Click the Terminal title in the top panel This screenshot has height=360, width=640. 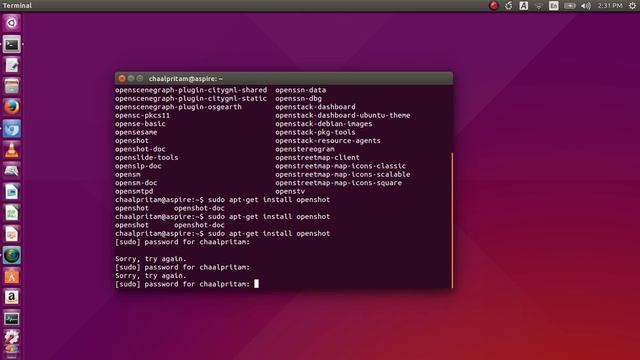pos(17,5)
